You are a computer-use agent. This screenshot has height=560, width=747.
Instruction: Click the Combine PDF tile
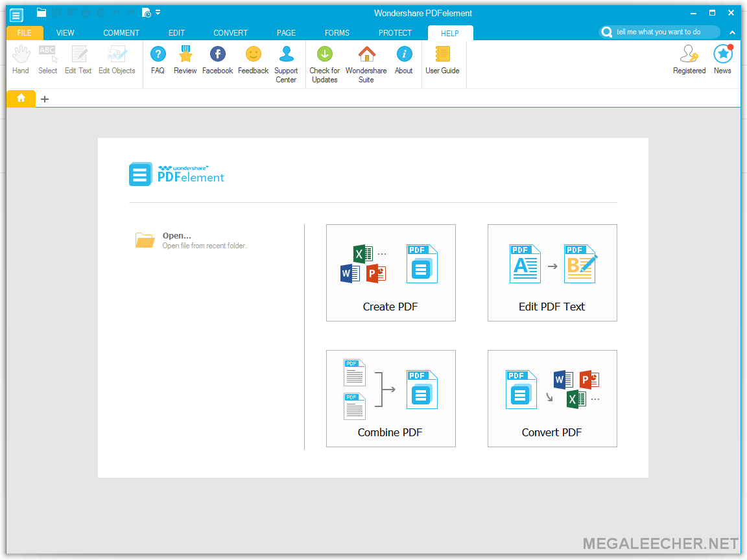point(390,399)
